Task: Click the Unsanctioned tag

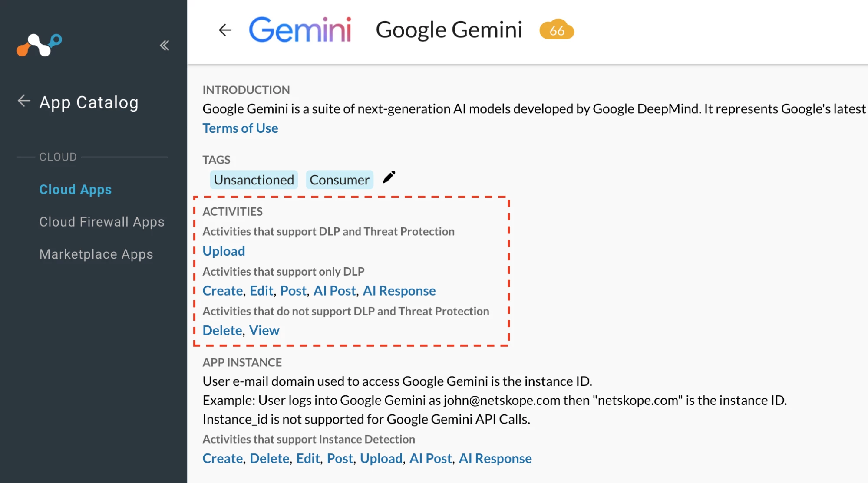Action: [x=254, y=180]
